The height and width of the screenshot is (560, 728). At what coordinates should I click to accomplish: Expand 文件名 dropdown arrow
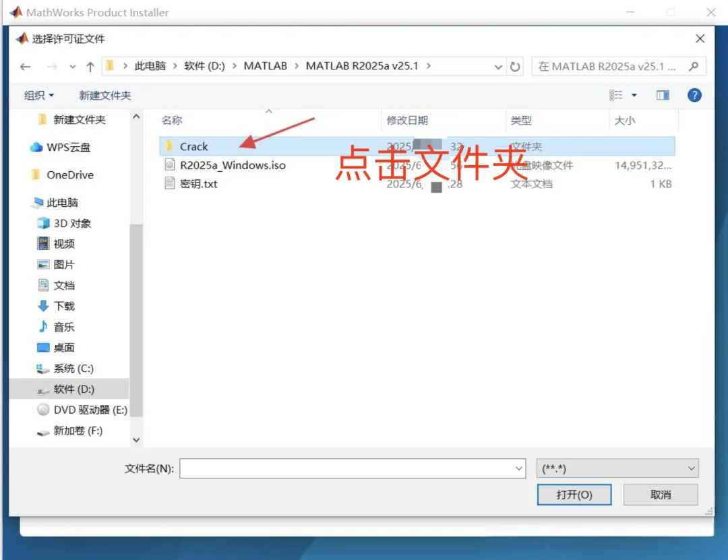(518, 468)
